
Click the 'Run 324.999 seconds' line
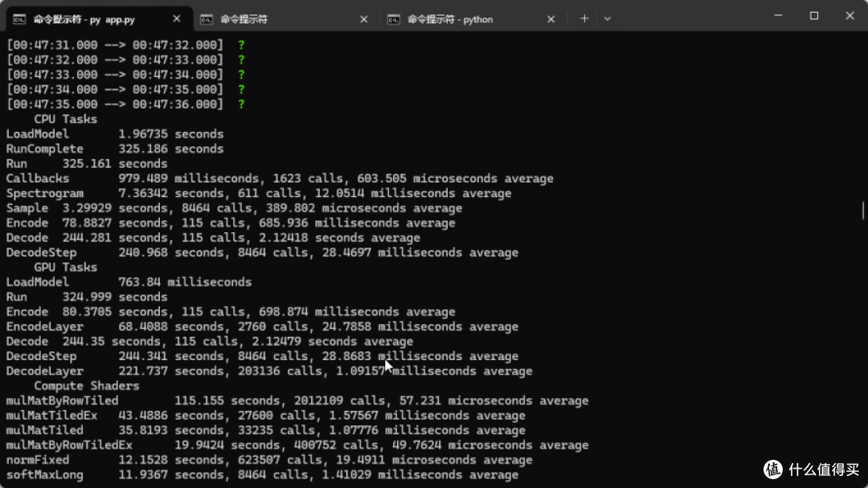point(87,297)
